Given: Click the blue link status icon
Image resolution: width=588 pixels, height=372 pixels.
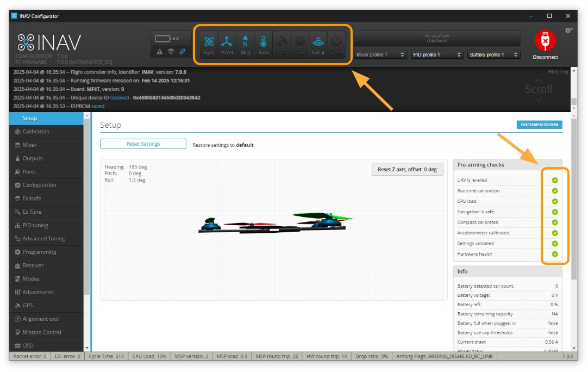Looking at the screenshot, I should [x=182, y=52].
